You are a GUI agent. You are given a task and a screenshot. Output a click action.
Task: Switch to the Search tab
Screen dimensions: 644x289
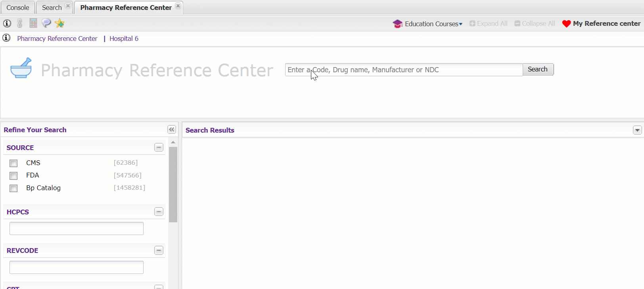pyautogui.click(x=52, y=8)
